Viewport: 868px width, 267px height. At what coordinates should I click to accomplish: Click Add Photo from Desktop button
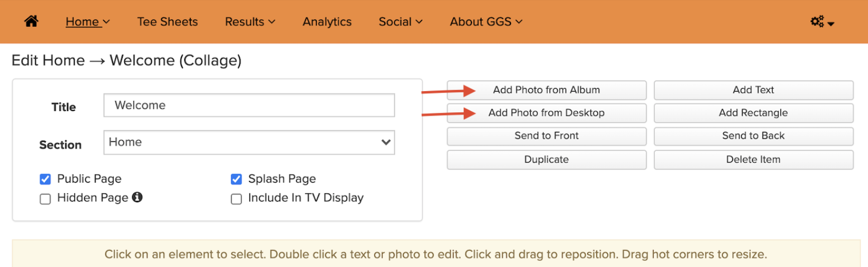click(547, 113)
